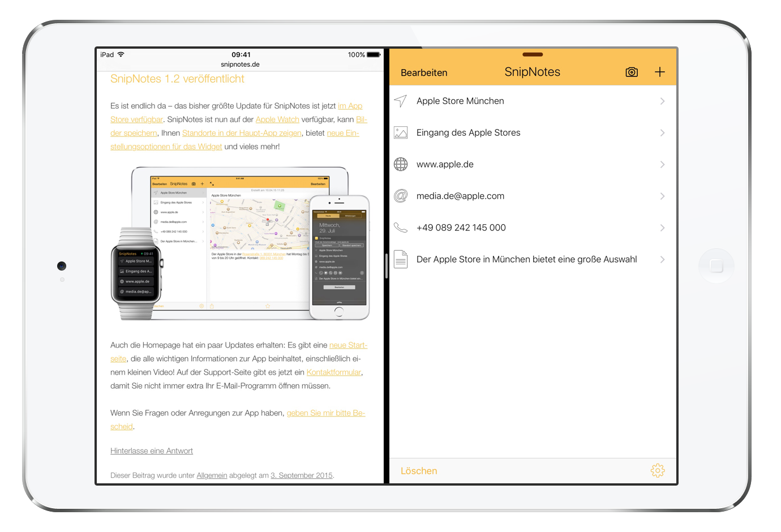Viewport: 781px width, 532px height.
Task: Tap the phone icon next to +49 089 242 145 000
Action: pyautogui.click(x=401, y=228)
